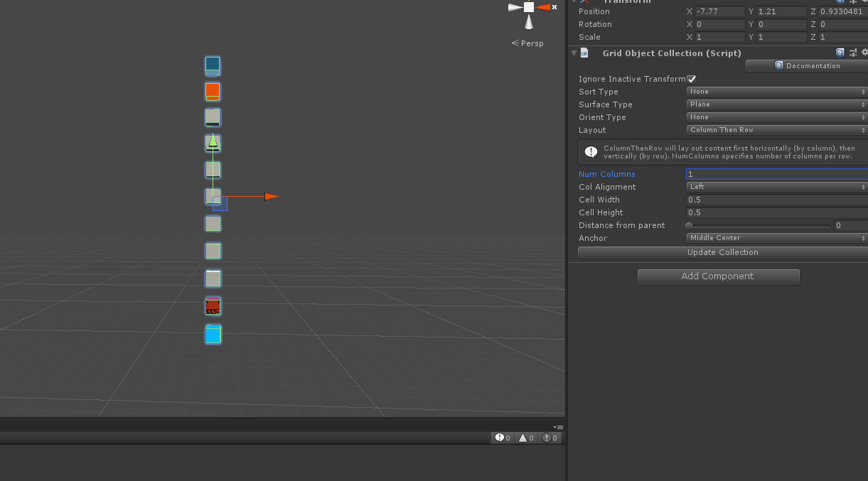Grab the green Y-axis move arrow

click(213, 141)
